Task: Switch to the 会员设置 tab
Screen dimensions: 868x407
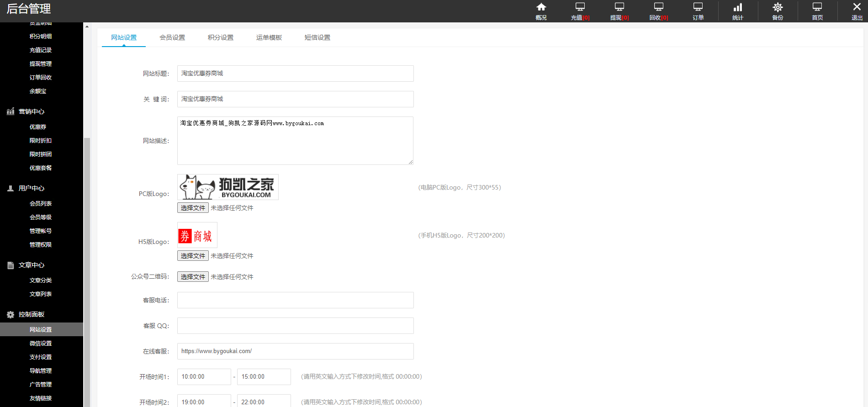Action: pos(172,37)
